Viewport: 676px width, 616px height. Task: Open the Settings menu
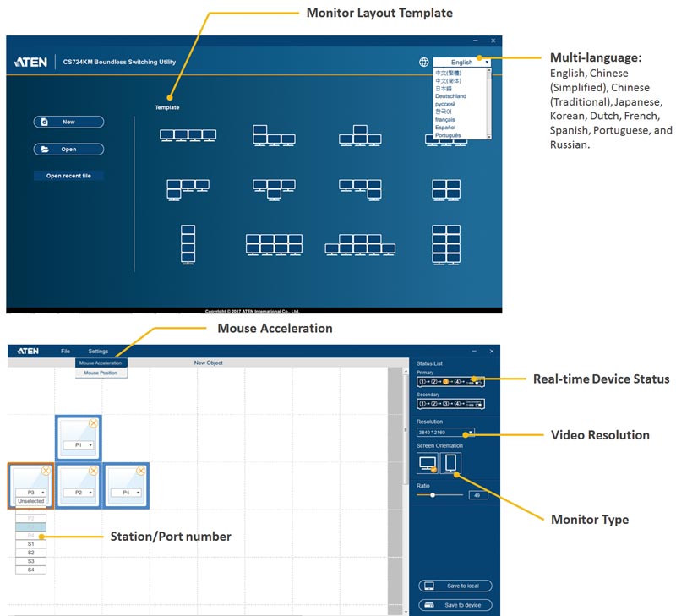point(98,351)
